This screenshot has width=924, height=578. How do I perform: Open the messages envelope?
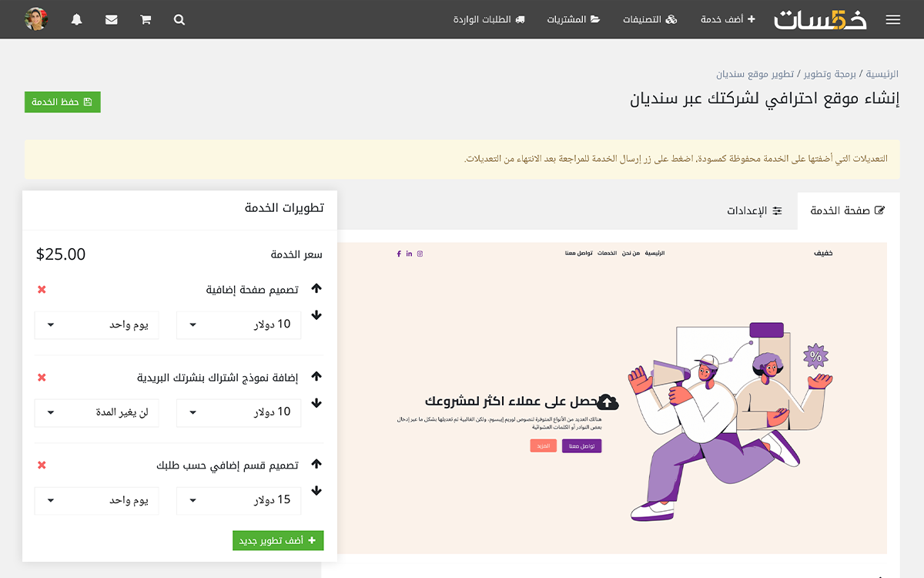coord(112,20)
